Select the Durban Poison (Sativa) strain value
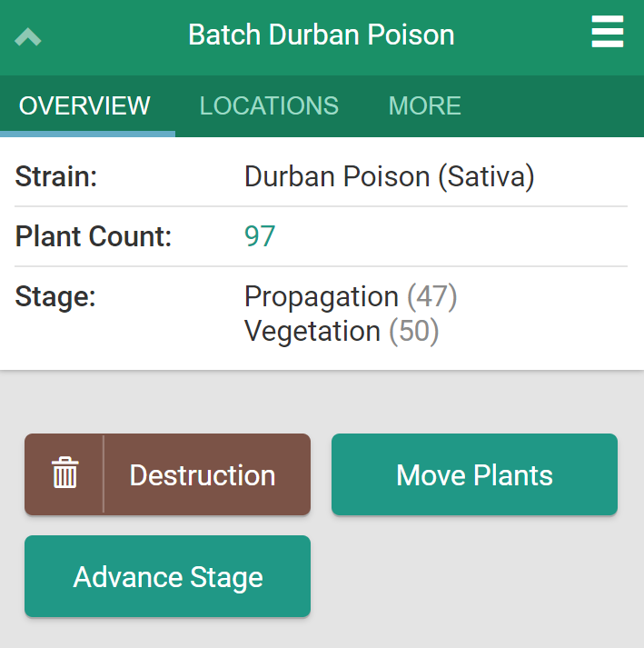Image resolution: width=644 pixels, height=648 pixels. (389, 176)
